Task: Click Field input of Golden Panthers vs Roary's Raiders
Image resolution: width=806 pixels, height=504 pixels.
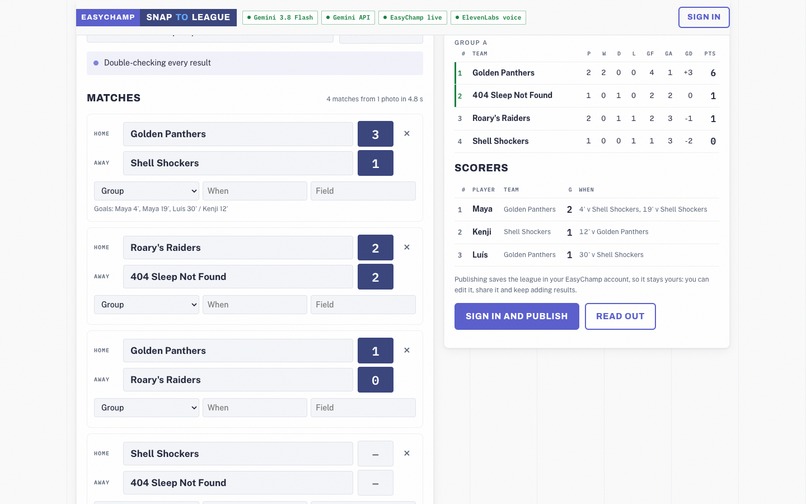Action: tap(363, 407)
